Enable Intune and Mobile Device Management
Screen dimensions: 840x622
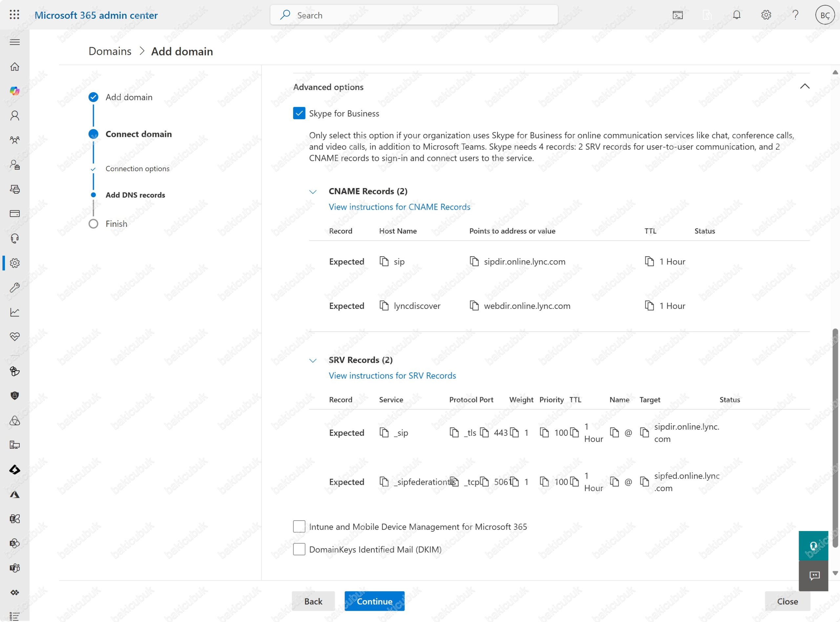click(x=299, y=526)
